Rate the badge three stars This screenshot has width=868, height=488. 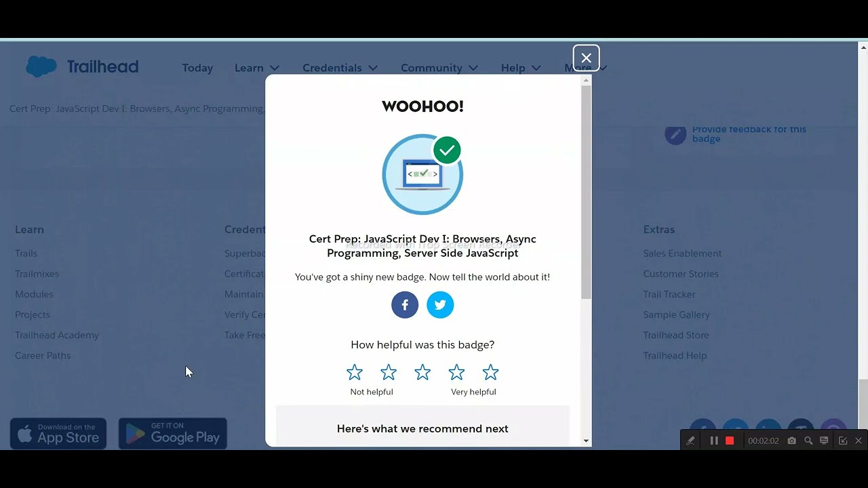pyautogui.click(x=422, y=372)
